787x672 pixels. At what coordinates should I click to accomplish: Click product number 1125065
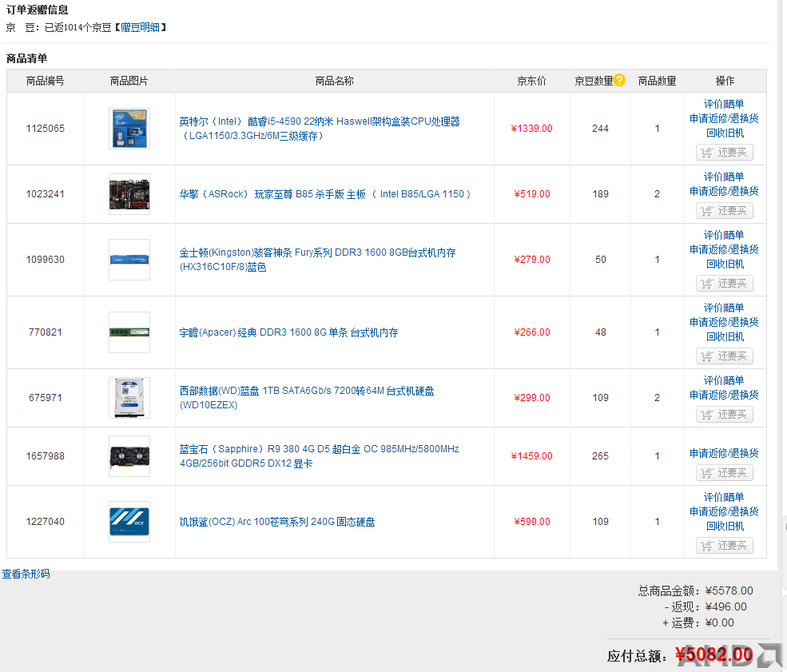tap(46, 129)
